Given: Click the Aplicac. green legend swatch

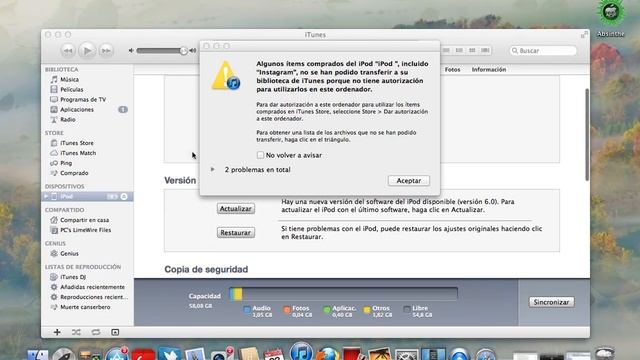Looking at the screenshot, I should coord(327,310).
